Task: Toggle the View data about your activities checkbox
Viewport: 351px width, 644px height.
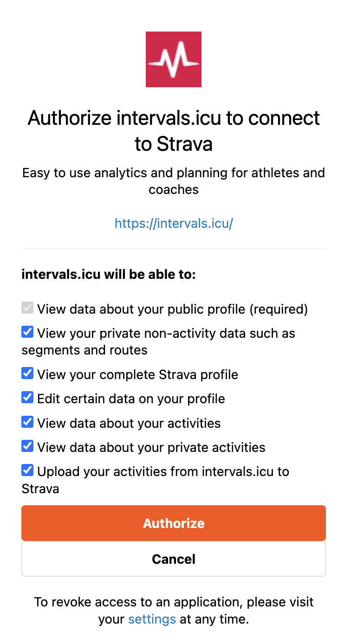Action: point(28,422)
